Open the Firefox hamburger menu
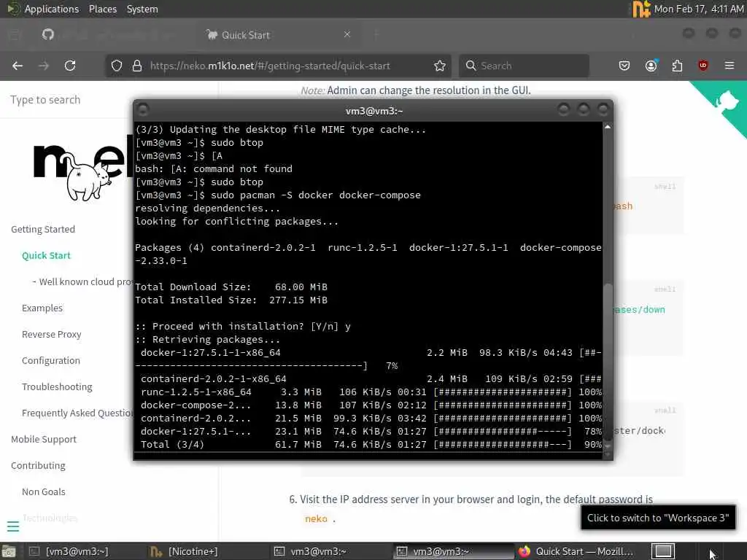The height and width of the screenshot is (560, 747). [729, 66]
